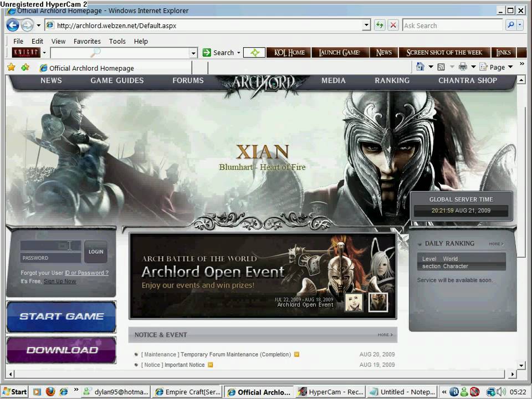The height and width of the screenshot is (399, 532).
Task: Expand the Knight toolbar search box dropdown
Action: click(193, 53)
